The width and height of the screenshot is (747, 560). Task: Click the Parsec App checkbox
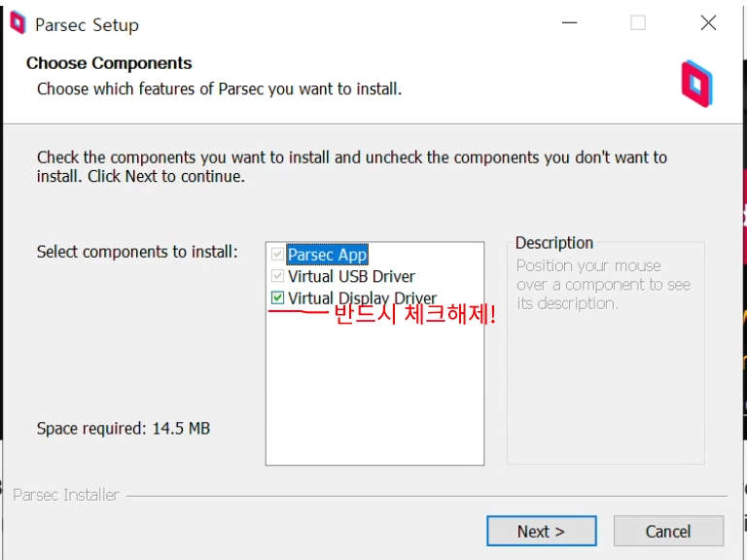click(277, 255)
